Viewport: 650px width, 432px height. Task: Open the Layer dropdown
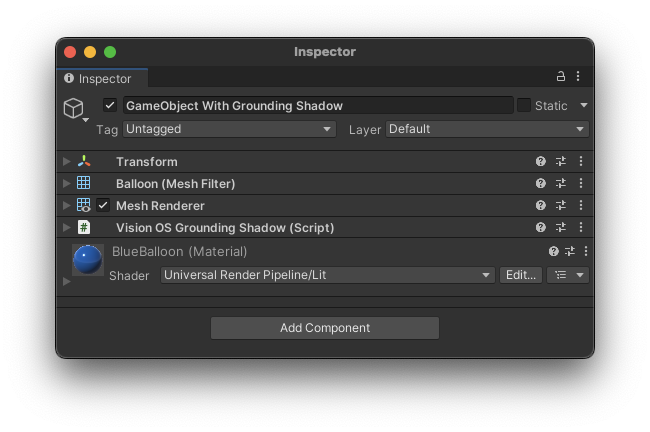[x=486, y=129]
